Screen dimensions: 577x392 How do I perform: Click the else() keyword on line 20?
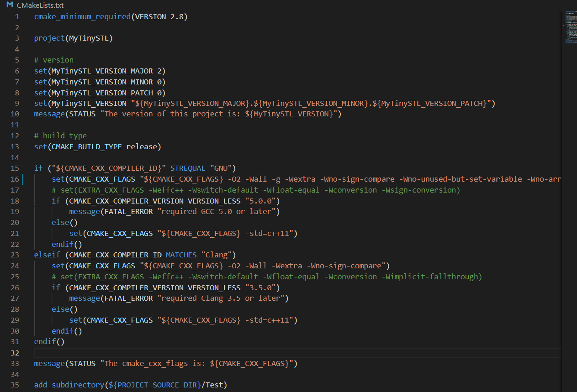[x=65, y=223]
